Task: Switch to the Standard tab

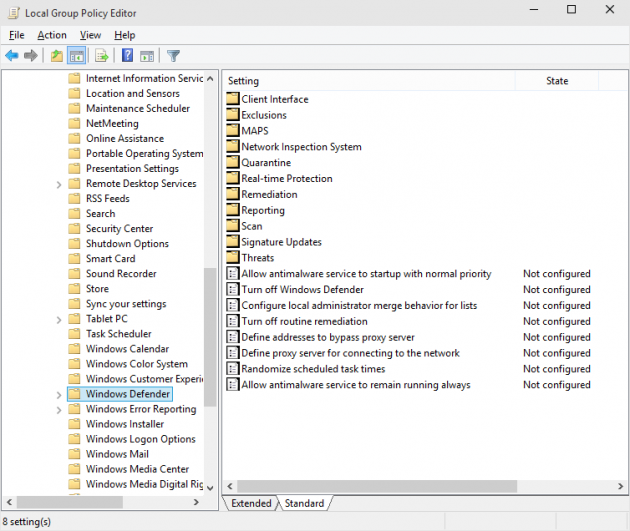Action: [x=304, y=503]
